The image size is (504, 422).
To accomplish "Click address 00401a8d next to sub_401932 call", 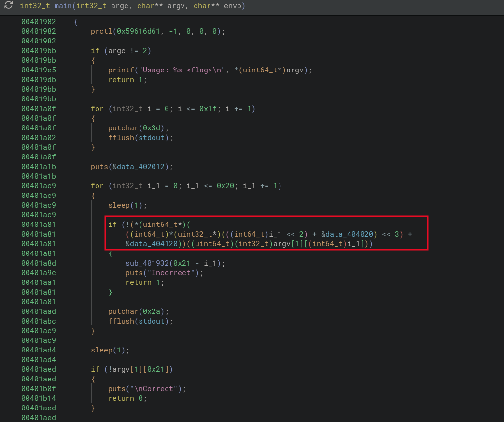I will click(38, 263).
